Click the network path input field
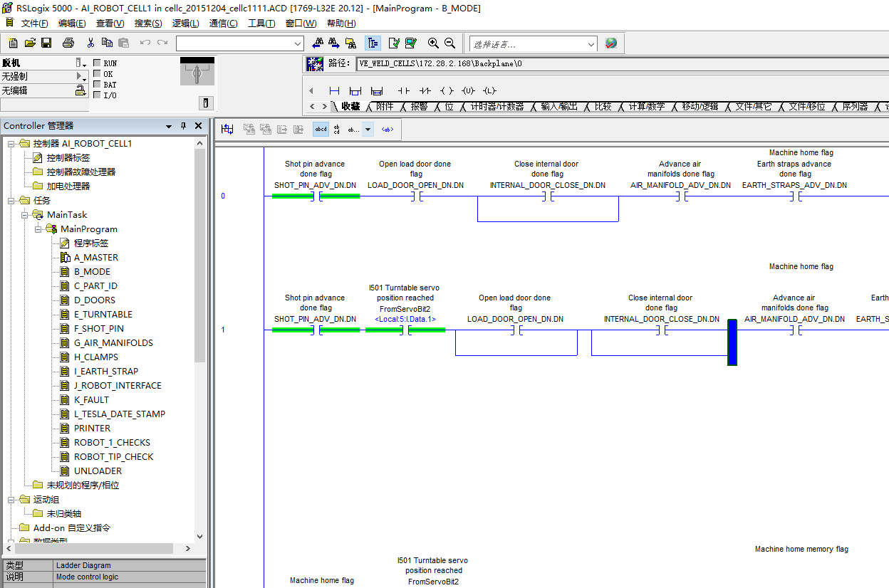 click(620, 63)
